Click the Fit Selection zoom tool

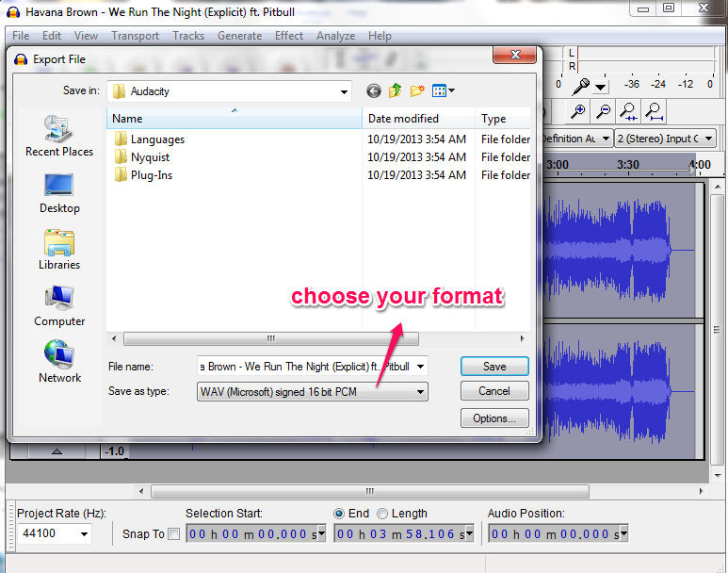(628, 111)
